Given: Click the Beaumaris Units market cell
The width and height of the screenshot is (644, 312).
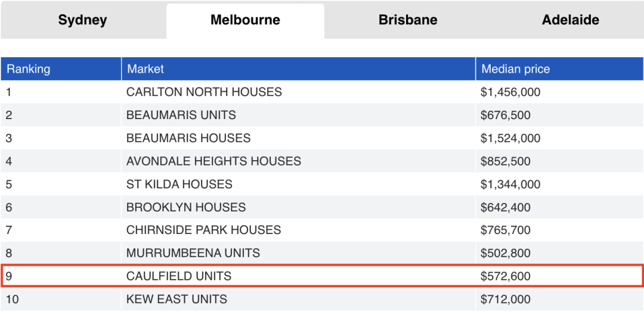Looking at the screenshot, I should tap(181, 115).
